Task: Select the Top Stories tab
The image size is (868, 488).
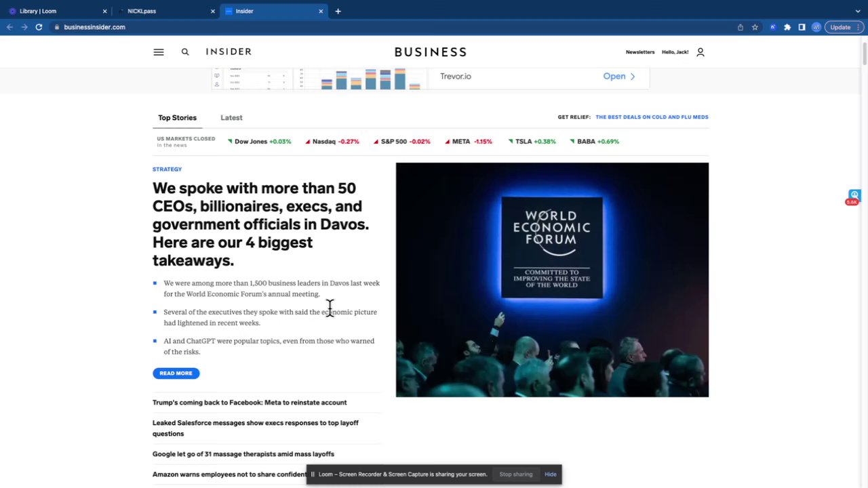Action: point(177,118)
